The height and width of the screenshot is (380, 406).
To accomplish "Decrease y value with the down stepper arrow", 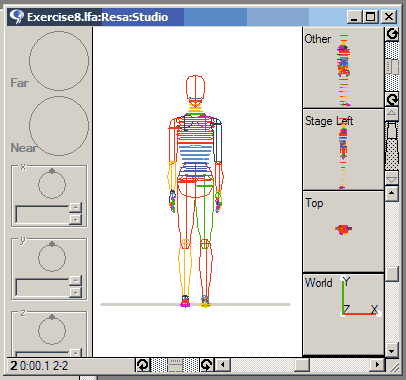I will [x=76, y=292].
